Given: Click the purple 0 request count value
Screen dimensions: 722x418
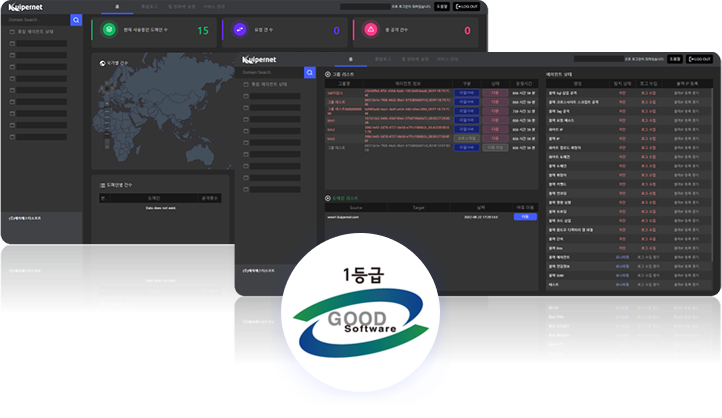Looking at the screenshot, I should 337,30.
